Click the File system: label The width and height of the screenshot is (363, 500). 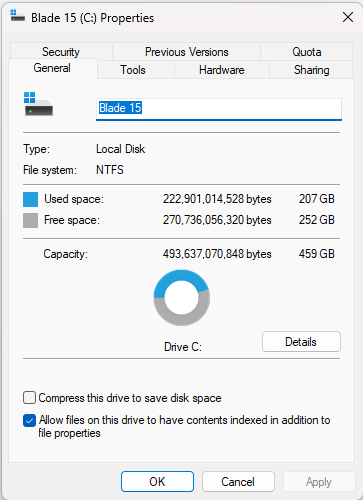click(50, 170)
